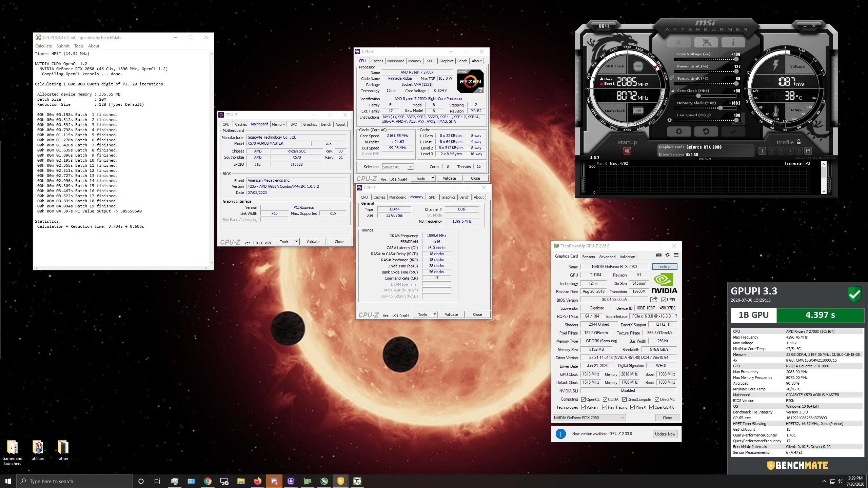
Task: Click the Bus Interface question mark in GPU-Z
Action: [676, 316]
